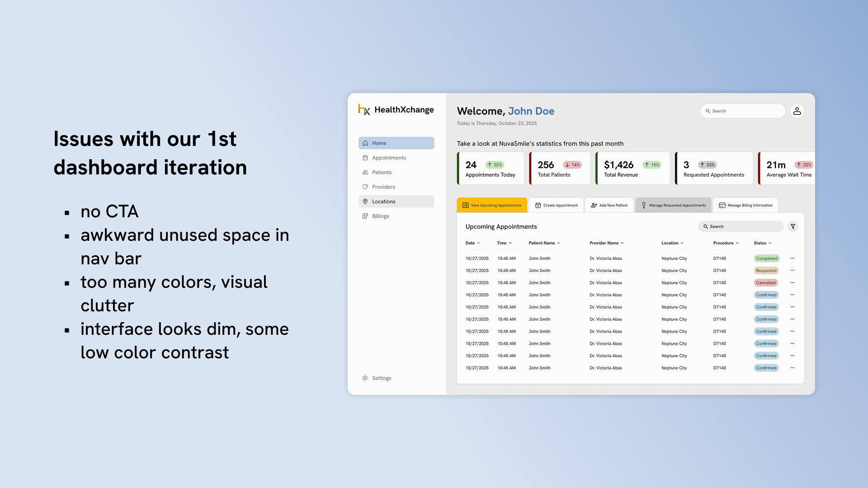
Task: Open the Appointments calendar icon in sidebar
Action: pos(366,157)
